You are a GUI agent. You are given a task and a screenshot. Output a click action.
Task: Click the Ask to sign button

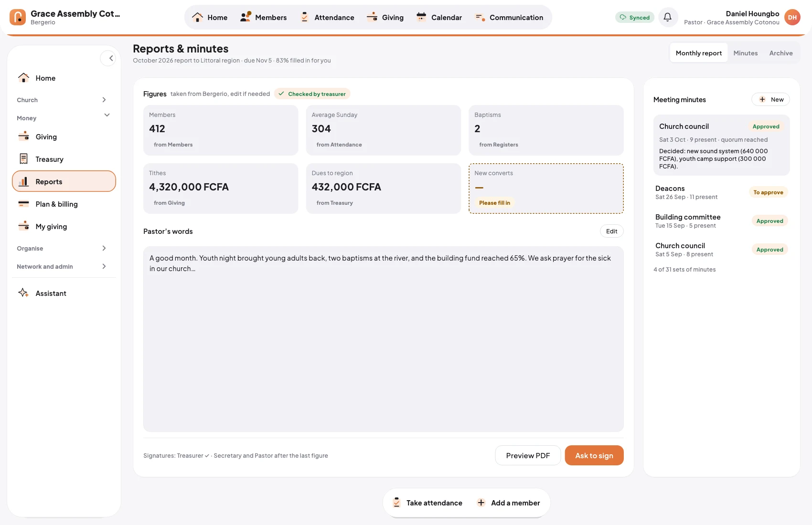click(594, 455)
